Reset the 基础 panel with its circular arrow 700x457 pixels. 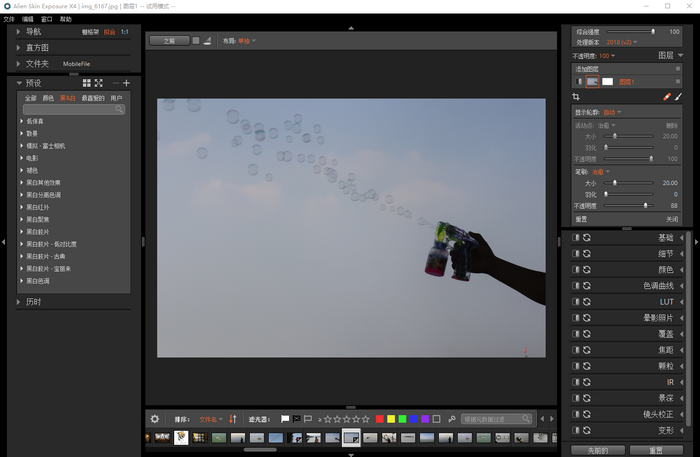tap(587, 238)
